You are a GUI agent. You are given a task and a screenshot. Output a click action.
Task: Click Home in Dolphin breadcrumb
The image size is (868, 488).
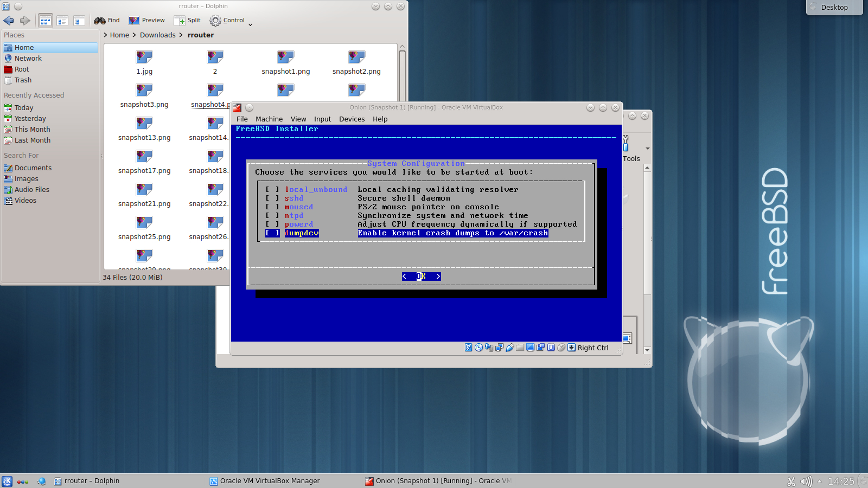[119, 35]
